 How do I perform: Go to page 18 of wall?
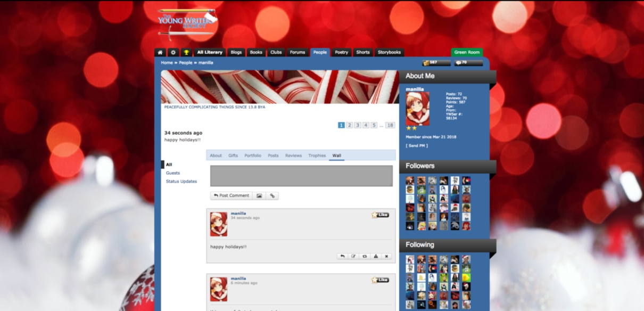[390, 125]
